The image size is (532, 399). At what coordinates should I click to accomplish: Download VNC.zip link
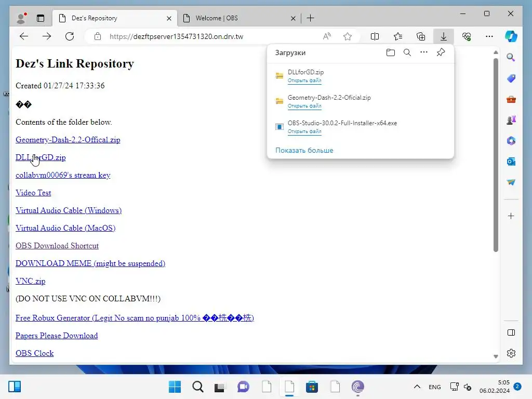point(30,281)
